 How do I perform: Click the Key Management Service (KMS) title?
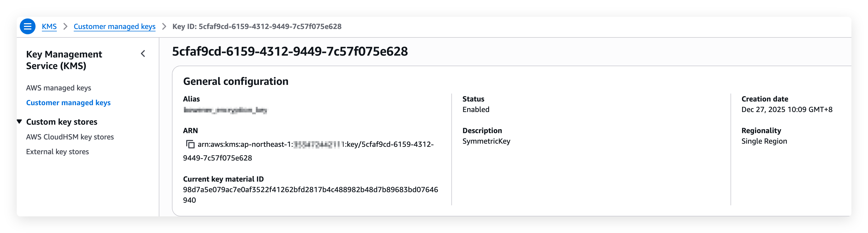[64, 60]
